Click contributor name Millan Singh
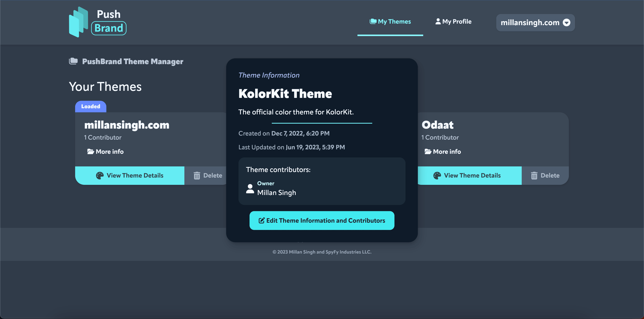Screen dimensions: 644x319 pyautogui.click(x=277, y=193)
